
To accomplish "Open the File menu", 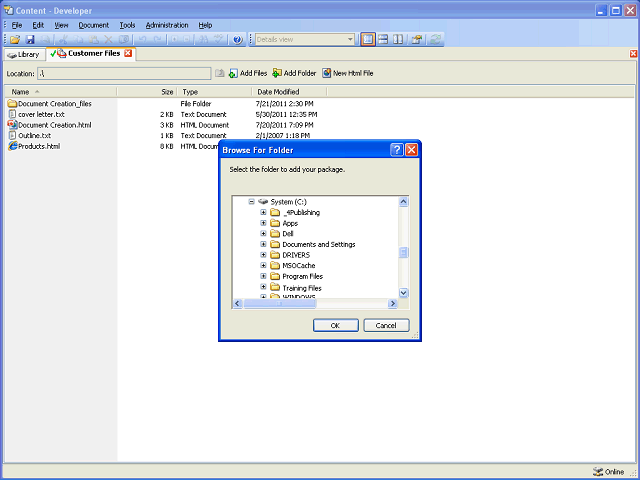I will [x=17, y=25].
